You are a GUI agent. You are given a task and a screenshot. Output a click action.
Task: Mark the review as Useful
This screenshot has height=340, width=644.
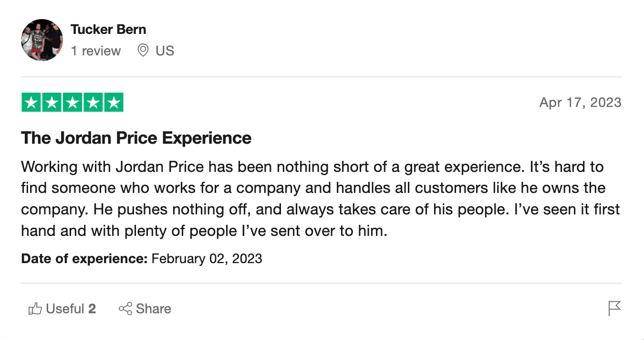coord(62,309)
